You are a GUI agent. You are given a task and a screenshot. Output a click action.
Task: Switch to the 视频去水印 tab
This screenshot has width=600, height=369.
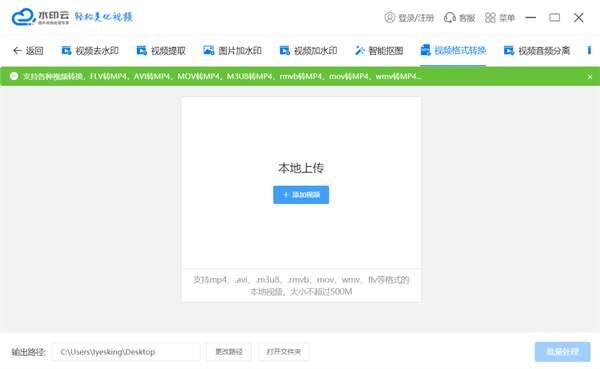pyautogui.click(x=90, y=51)
